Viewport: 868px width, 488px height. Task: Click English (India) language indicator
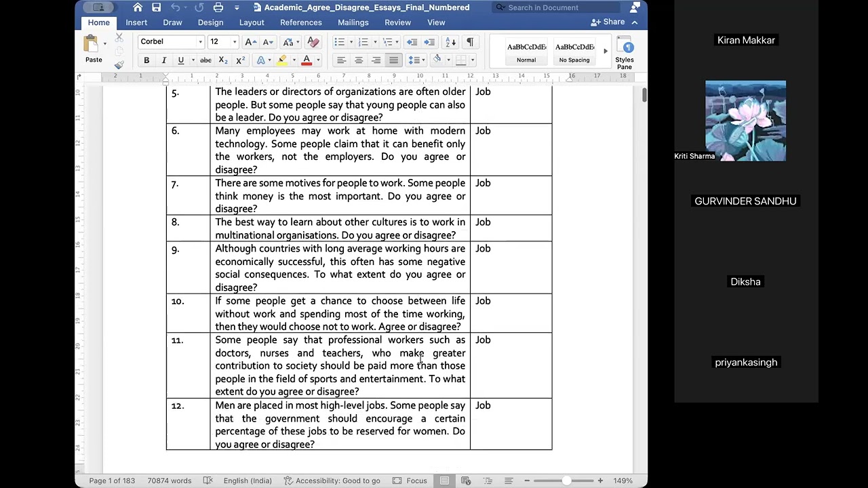tap(248, 481)
